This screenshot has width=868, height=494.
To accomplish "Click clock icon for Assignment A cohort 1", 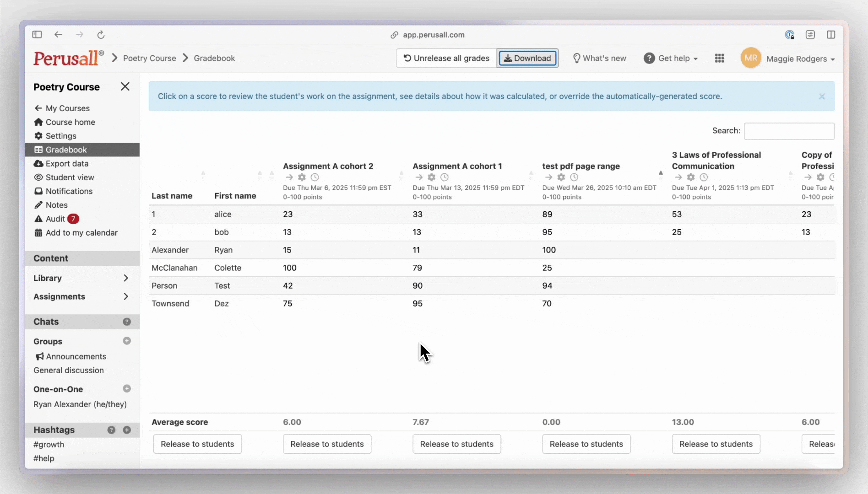I will coord(444,177).
